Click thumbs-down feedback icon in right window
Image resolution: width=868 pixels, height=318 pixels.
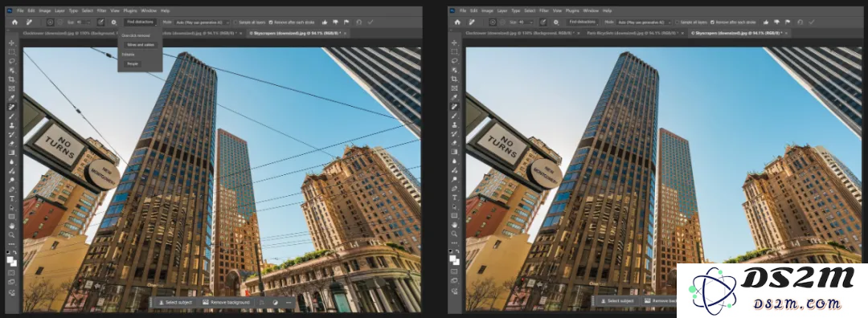coord(777,22)
